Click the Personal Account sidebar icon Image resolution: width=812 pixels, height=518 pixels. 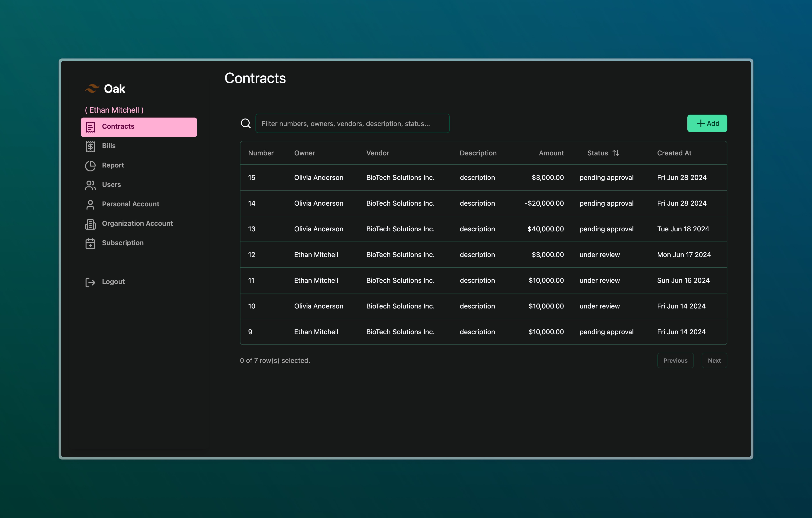90,203
